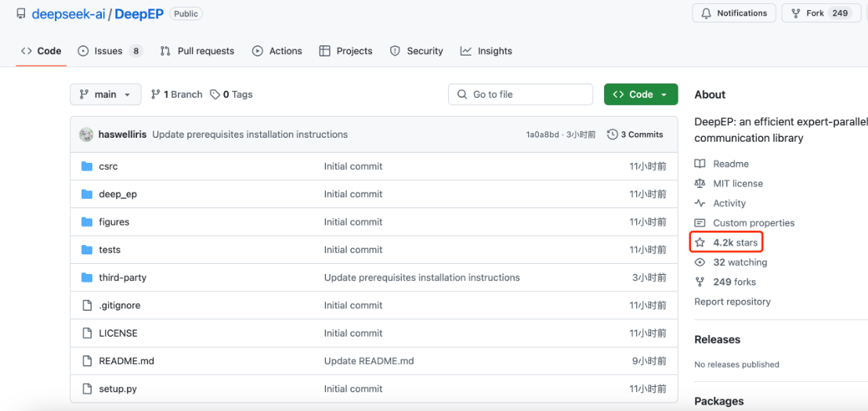Click the Readme book icon
Image resolution: width=868 pixels, height=411 pixels.
click(x=700, y=164)
